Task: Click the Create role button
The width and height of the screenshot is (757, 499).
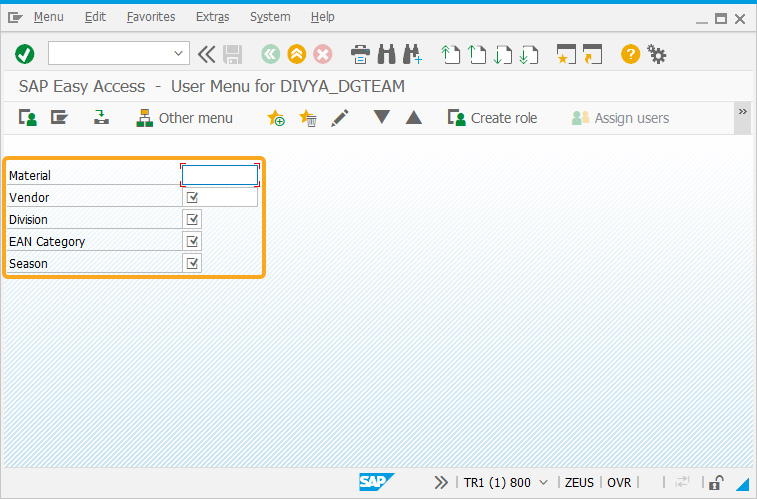Action: 492,118
